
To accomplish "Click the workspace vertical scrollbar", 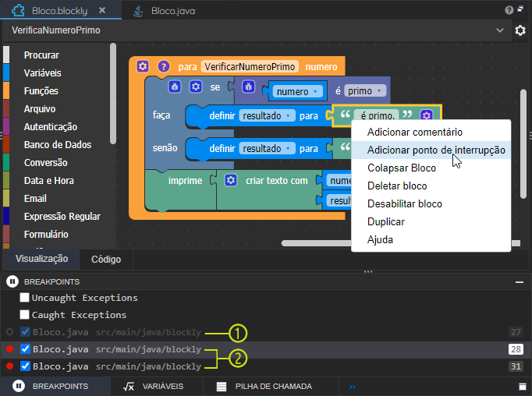I will coord(523,143).
